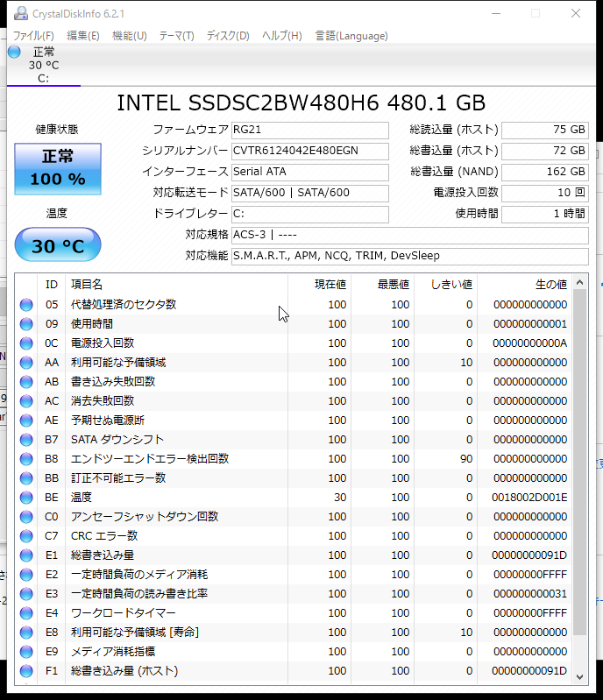This screenshot has width=603, height=700.
Task: Click the blue status icon for attribute 05
Action: tap(26, 305)
